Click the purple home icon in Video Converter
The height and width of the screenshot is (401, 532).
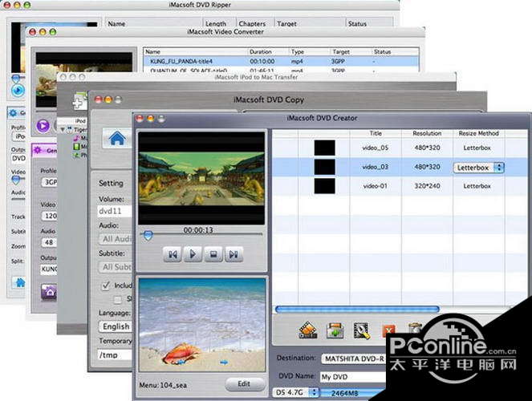coord(49,292)
